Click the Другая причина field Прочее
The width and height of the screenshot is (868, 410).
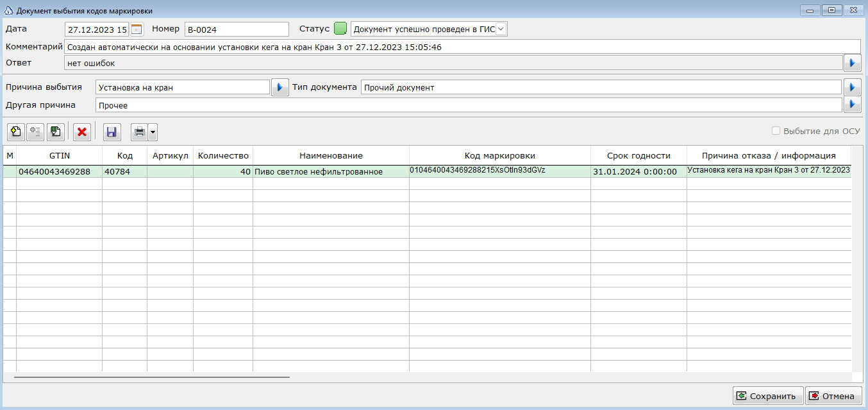tap(469, 105)
